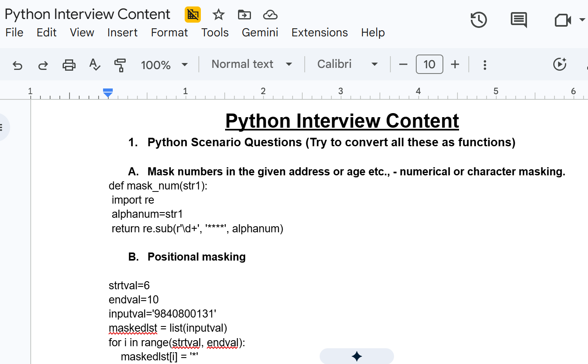The image size is (588, 364).
Task: Click the 'Positional masking' heading
Action: pos(196,257)
